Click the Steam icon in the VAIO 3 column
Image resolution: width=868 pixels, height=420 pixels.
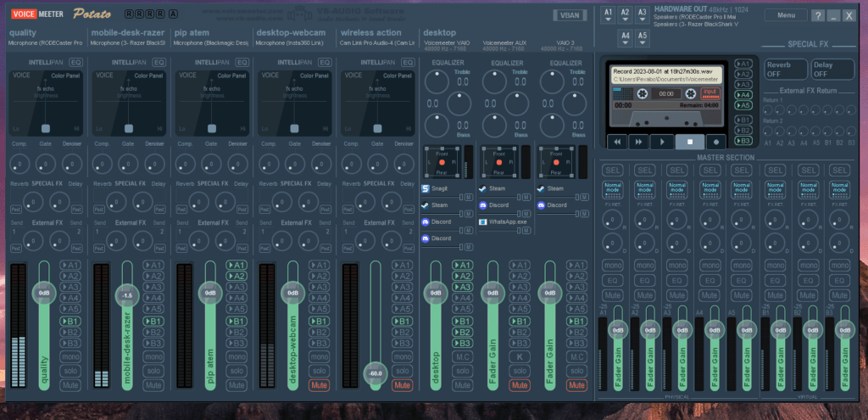[541, 188]
